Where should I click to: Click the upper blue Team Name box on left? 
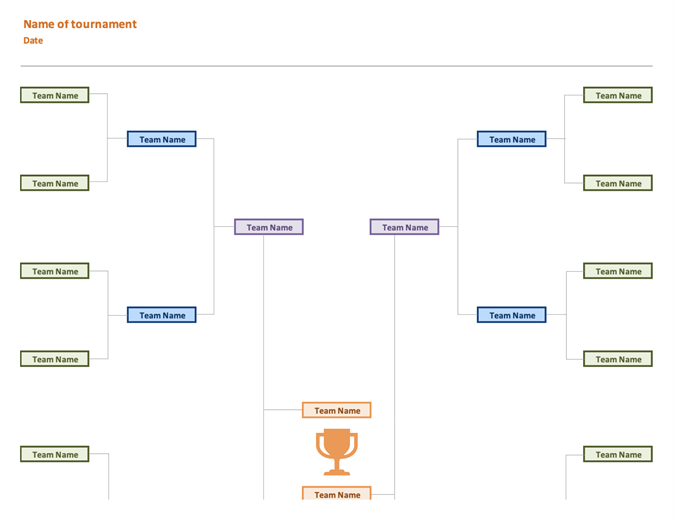point(162,139)
